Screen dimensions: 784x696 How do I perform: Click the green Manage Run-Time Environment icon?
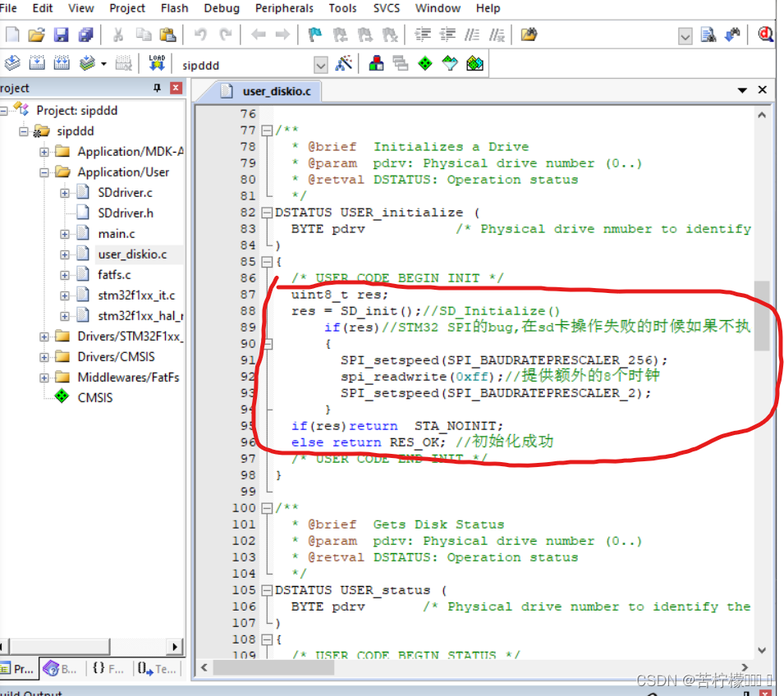click(x=425, y=63)
